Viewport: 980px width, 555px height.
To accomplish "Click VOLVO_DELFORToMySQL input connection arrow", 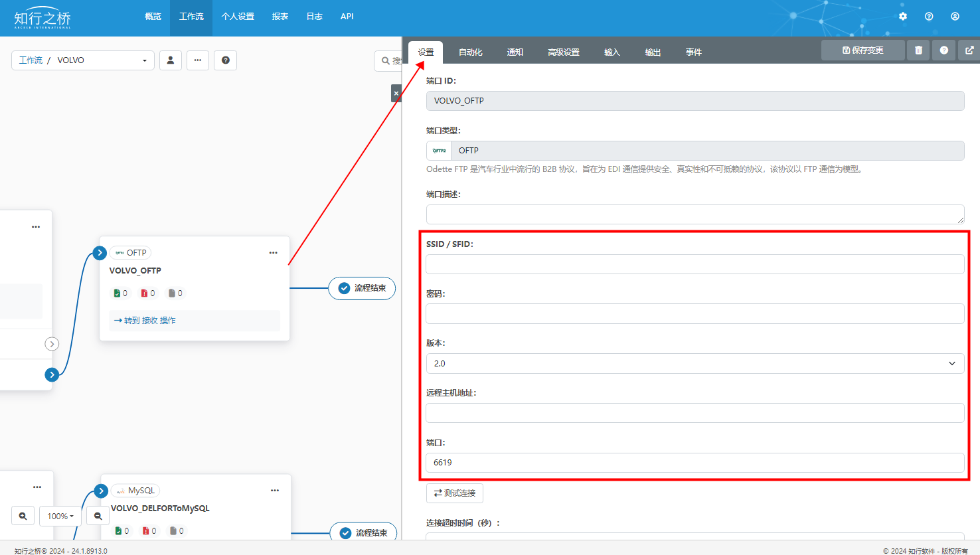I will (101, 491).
